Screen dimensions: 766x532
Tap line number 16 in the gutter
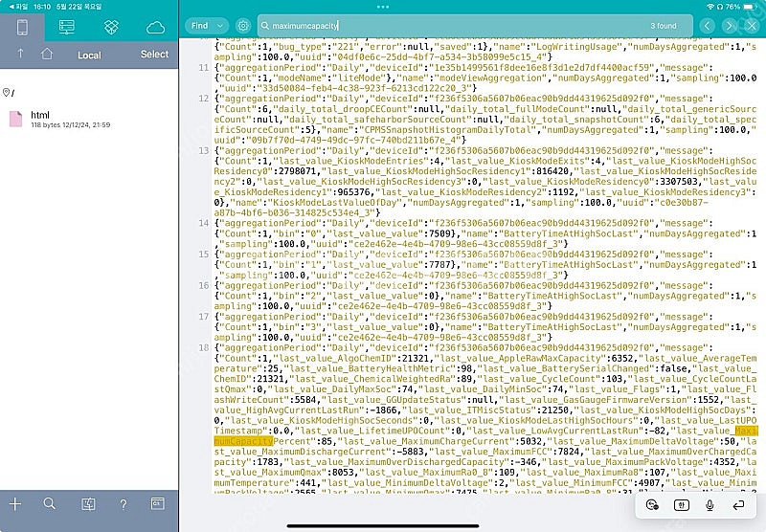click(x=204, y=285)
